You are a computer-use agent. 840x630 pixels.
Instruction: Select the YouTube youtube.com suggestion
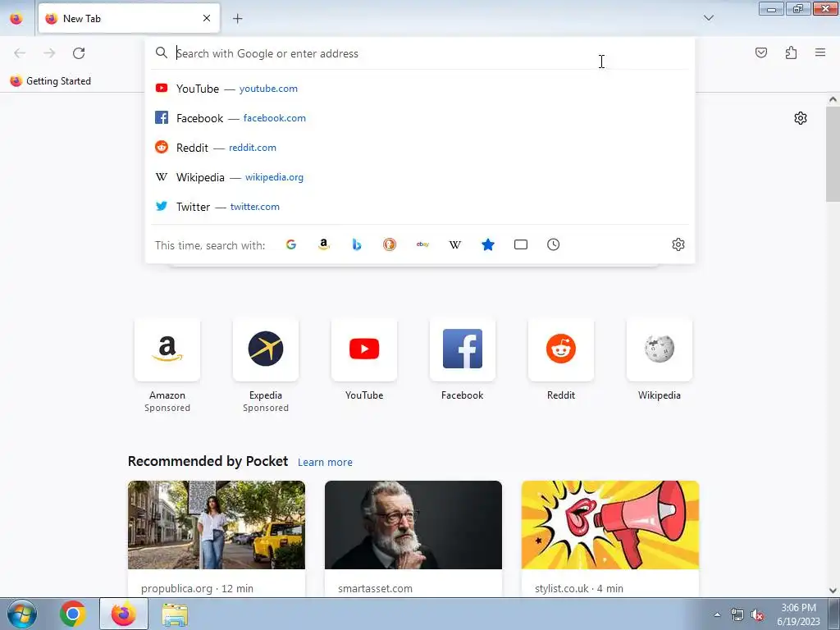point(420,89)
